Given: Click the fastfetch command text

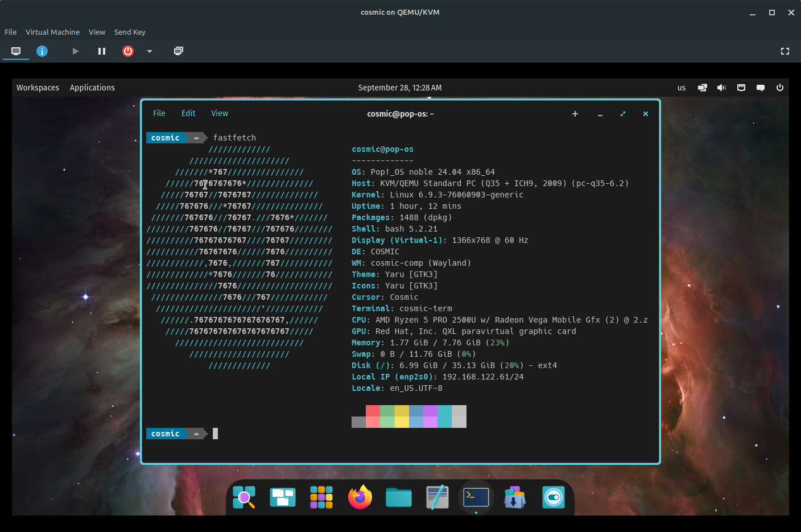Looking at the screenshot, I should click(x=234, y=138).
